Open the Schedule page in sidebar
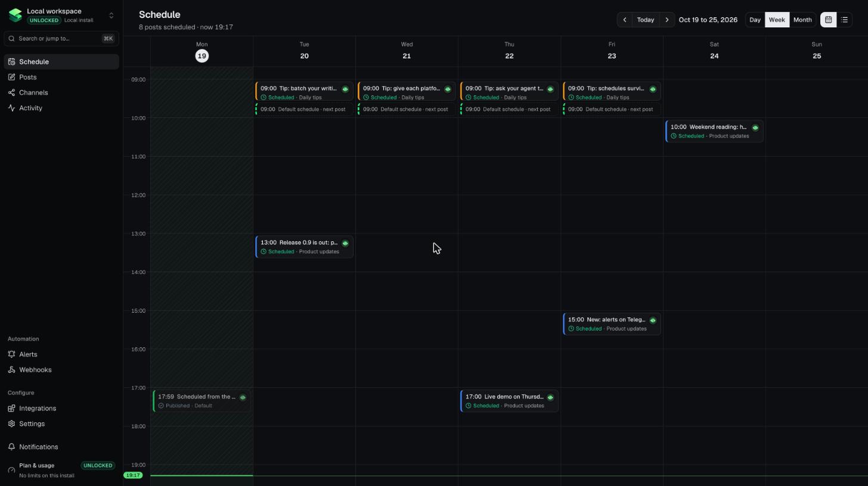This screenshot has width=868, height=486. (x=61, y=62)
